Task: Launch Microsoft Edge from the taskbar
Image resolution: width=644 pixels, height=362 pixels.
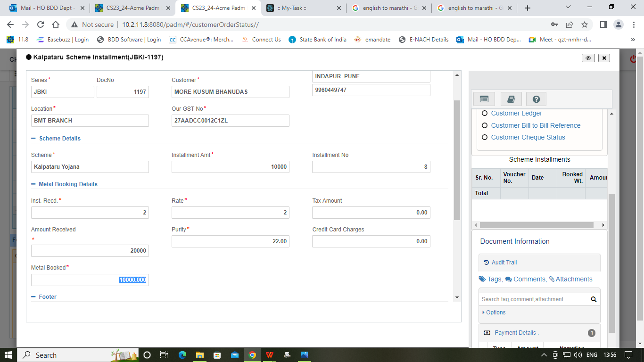Action: (x=182, y=355)
